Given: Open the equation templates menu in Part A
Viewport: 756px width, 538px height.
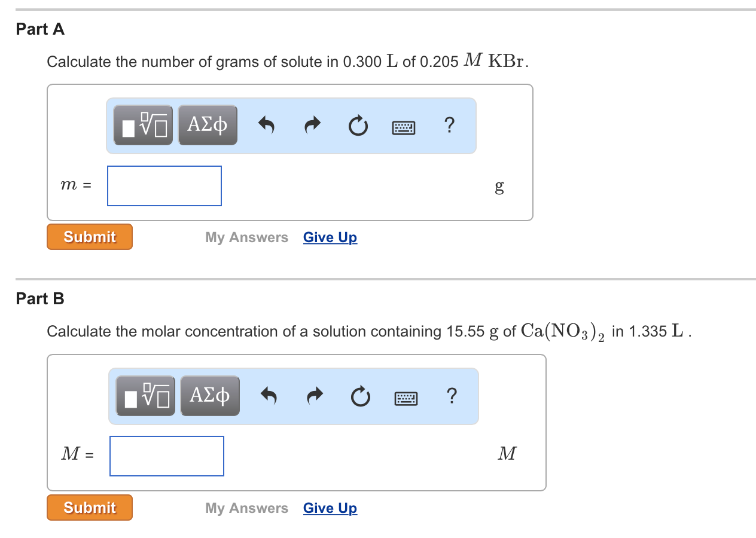Looking at the screenshot, I should pos(143,125).
